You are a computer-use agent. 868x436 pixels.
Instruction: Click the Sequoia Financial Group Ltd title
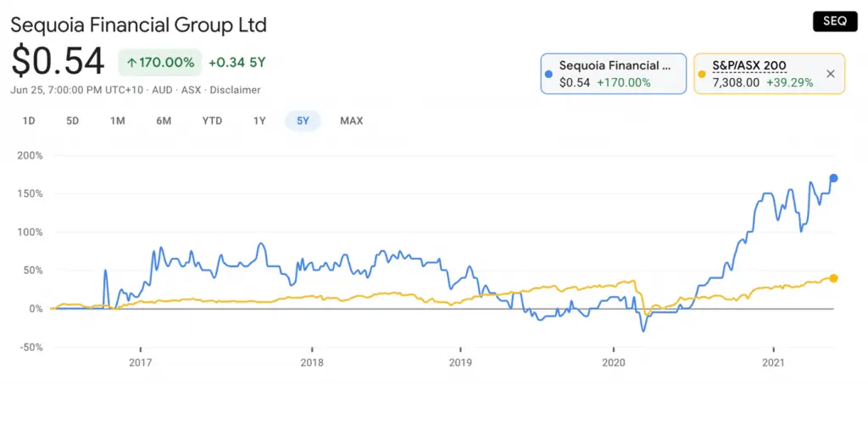click(138, 25)
